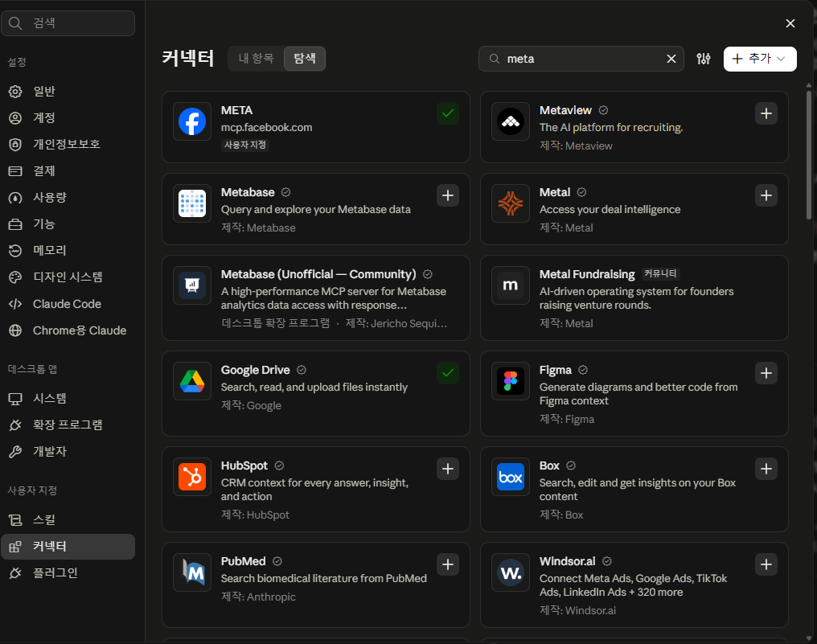
Task: Click the Google Drive logo
Action: (192, 381)
